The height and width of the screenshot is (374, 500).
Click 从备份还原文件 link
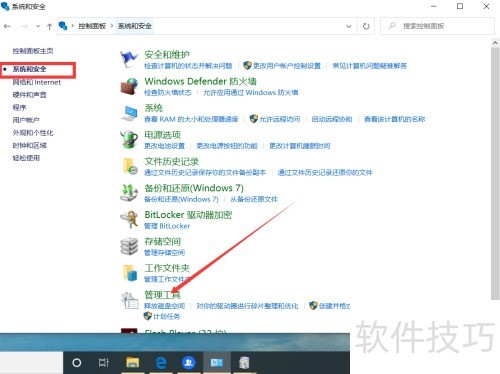click(254, 199)
